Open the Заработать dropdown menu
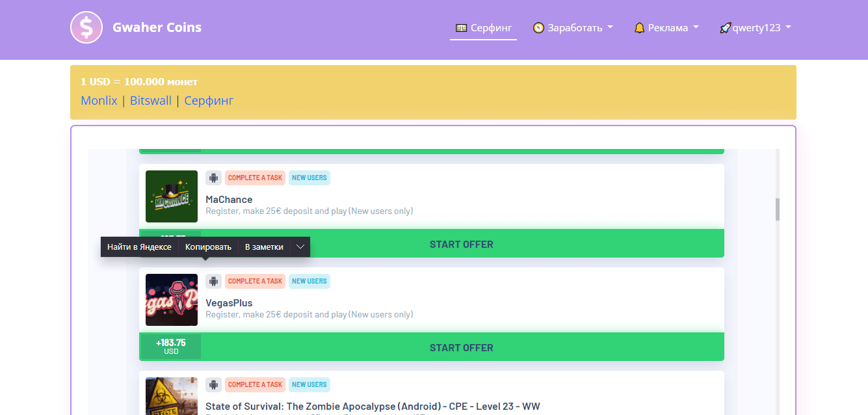Viewport: 868px width, 415px height. 573,28
